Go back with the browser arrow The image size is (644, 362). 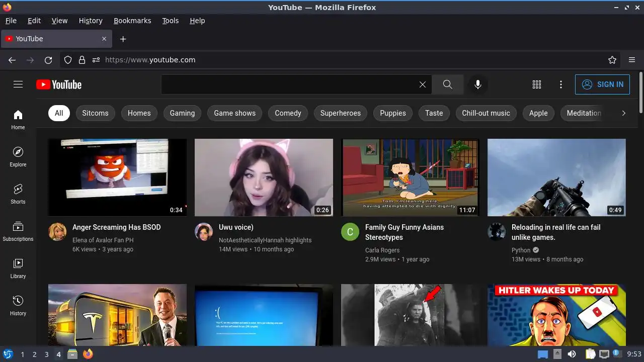tap(12, 60)
